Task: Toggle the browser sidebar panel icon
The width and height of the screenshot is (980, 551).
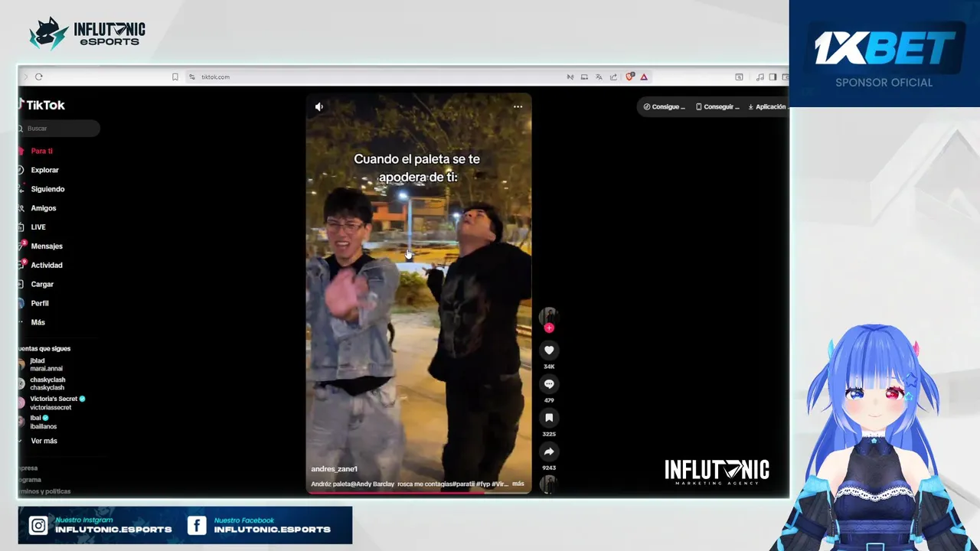Action: (x=773, y=77)
